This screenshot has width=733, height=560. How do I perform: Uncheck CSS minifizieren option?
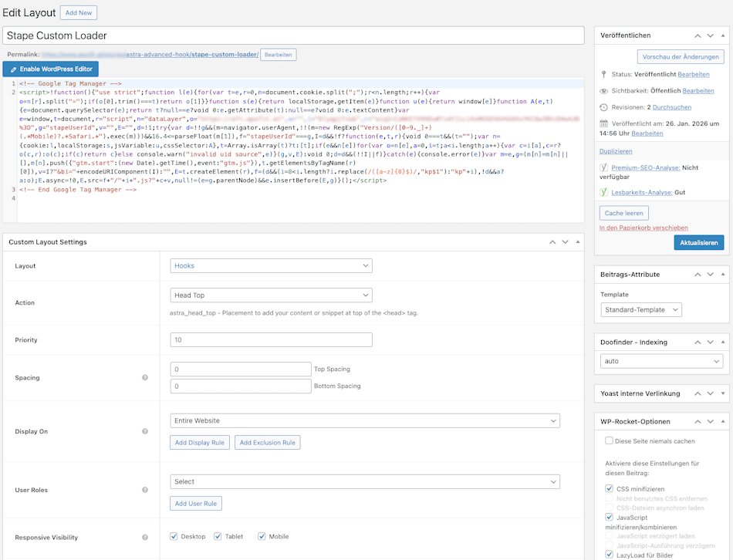609,488
